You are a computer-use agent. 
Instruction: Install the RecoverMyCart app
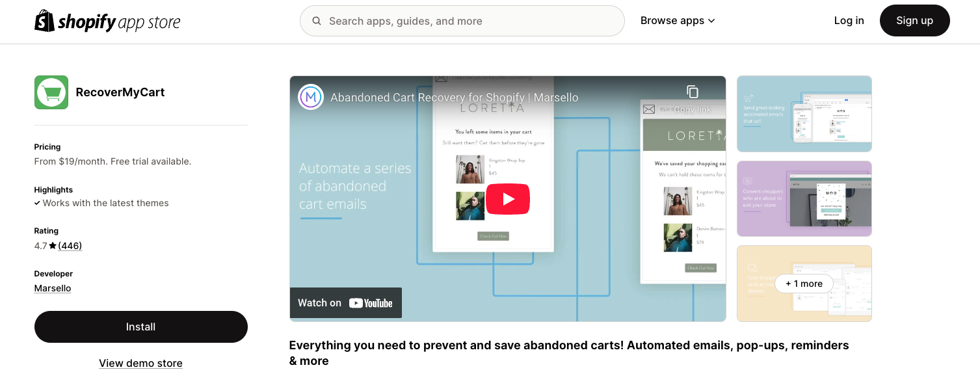click(141, 327)
